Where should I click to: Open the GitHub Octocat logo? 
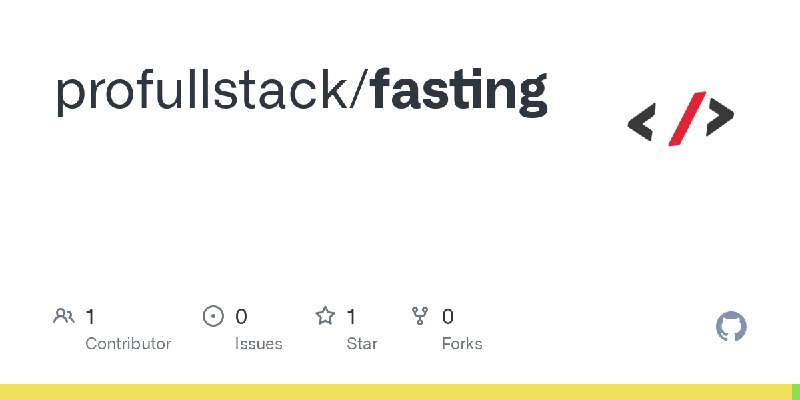[x=731, y=327]
